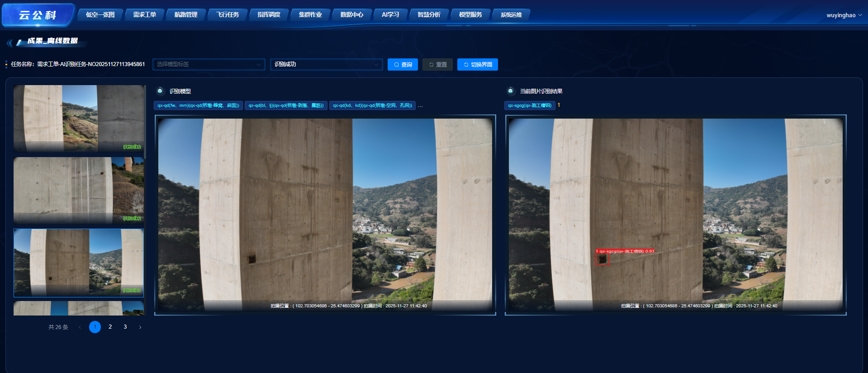868x373 pixels.
Task: Open the 指挥调度 tab
Action: tap(269, 14)
